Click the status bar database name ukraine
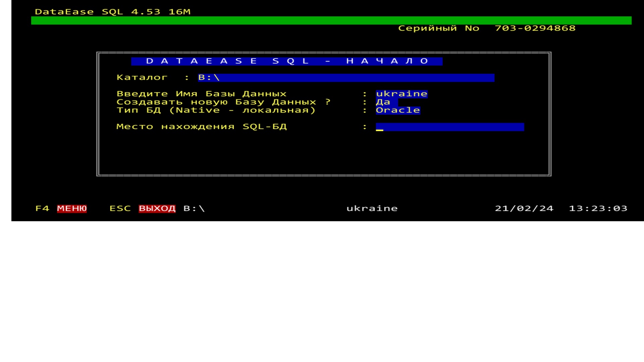Image resolution: width=644 pixels, height=362 pixels. pyautogui.click(x=372, y=208)
